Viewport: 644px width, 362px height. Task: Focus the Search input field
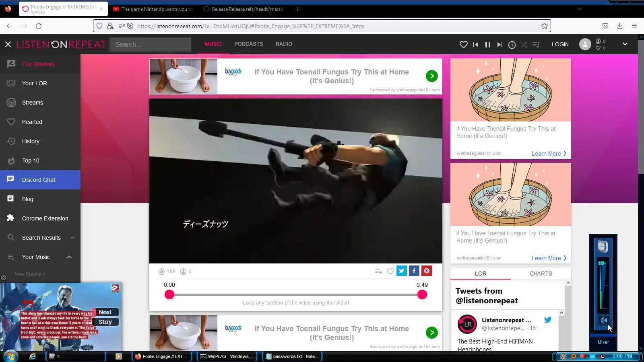tap(151, 44)
